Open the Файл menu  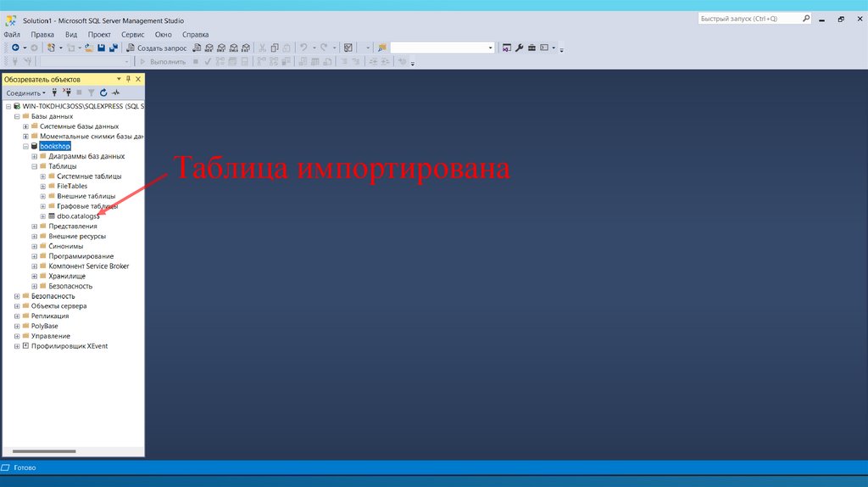click(x=12, y=34)
